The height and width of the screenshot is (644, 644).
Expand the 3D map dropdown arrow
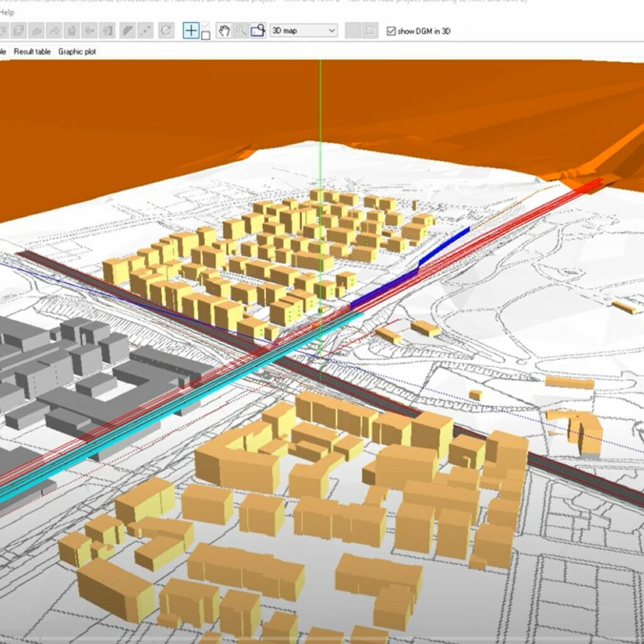click(331, 31)
